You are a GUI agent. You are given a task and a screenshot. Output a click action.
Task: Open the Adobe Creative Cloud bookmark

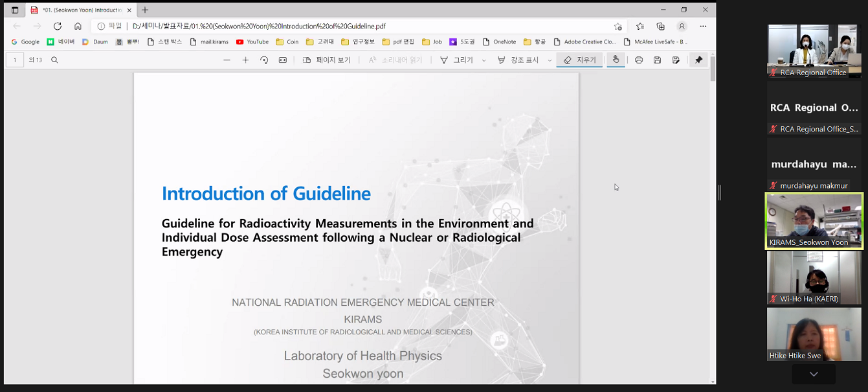pyautogui.click(x=584, y=42)
